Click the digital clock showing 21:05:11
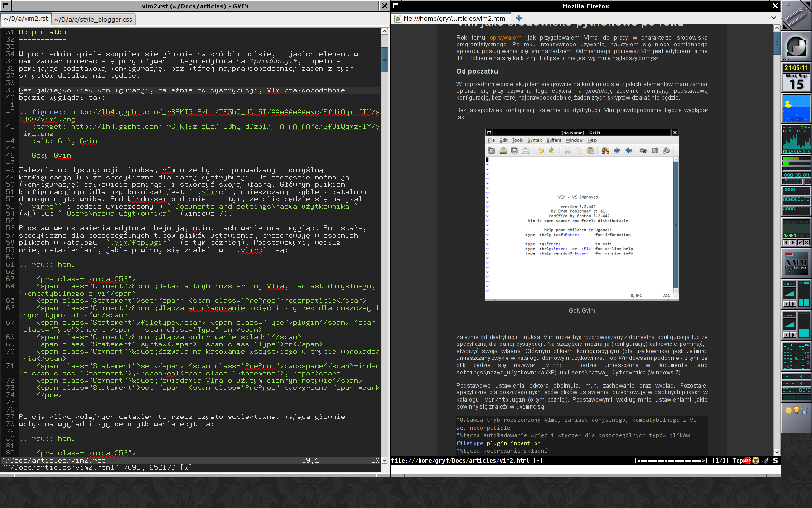812x508 pixels. pos(796,68)
